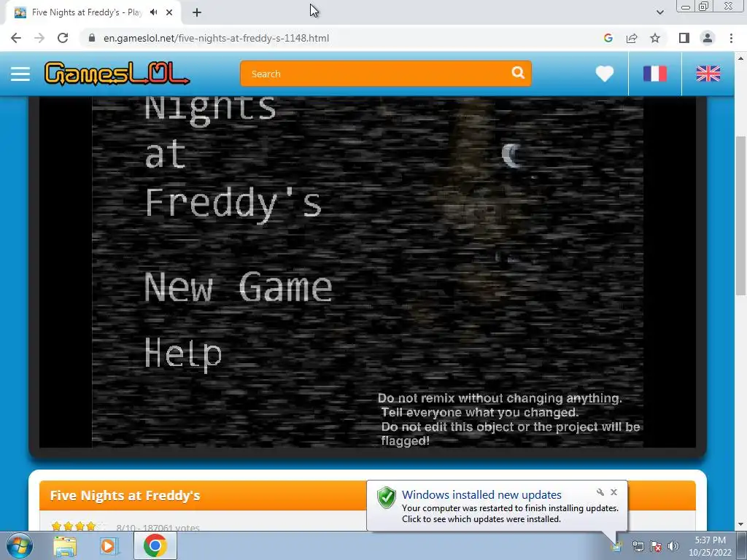The image size is (747, 560).
Task: Close the Windows updates notification
Action: [x=614, y=492]
